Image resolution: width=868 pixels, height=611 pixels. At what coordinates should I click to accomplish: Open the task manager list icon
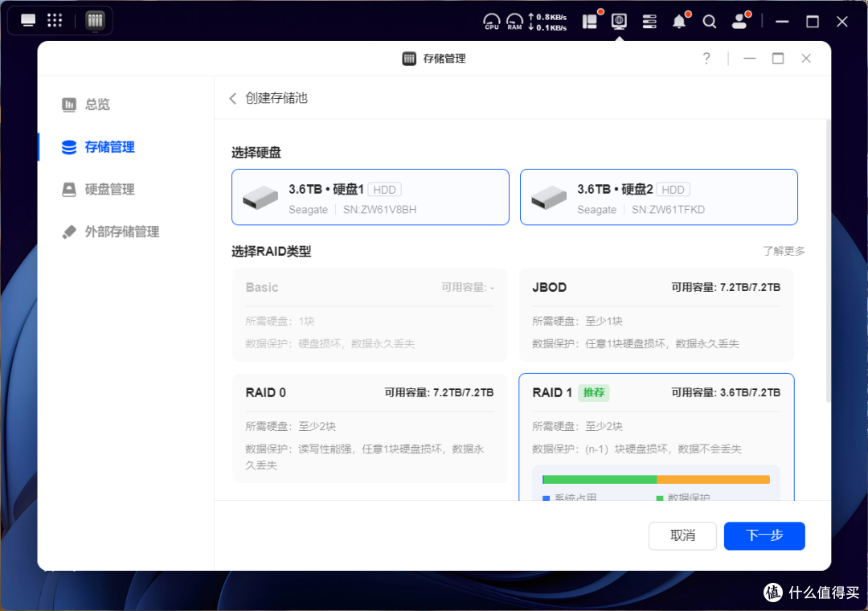(x=649, y=21)
